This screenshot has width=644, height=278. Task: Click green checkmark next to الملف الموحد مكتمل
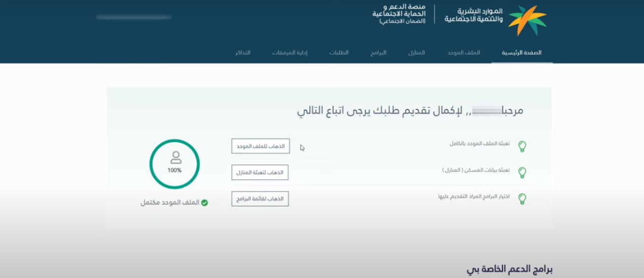coord(205,203)
